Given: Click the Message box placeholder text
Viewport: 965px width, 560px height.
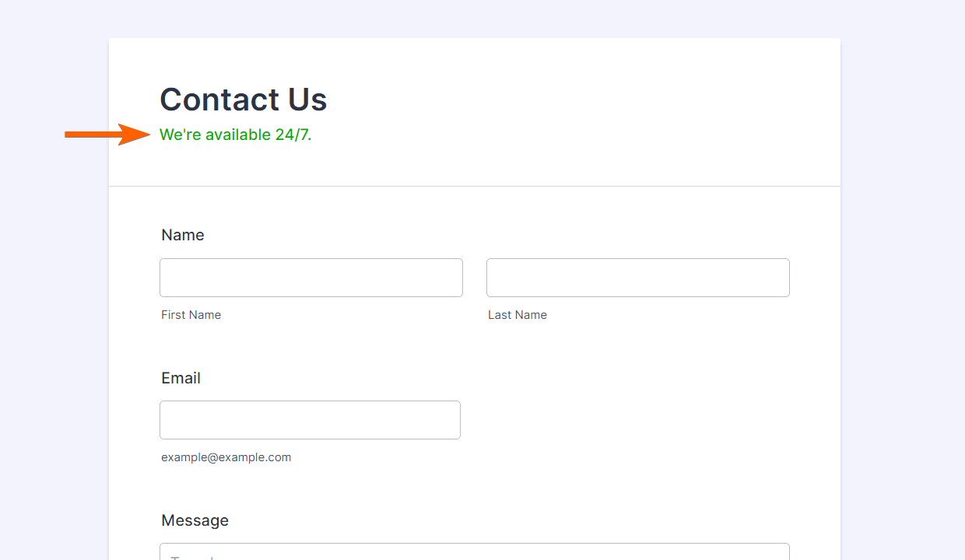Looking at the screenshot, I should [x=187, y=557].
